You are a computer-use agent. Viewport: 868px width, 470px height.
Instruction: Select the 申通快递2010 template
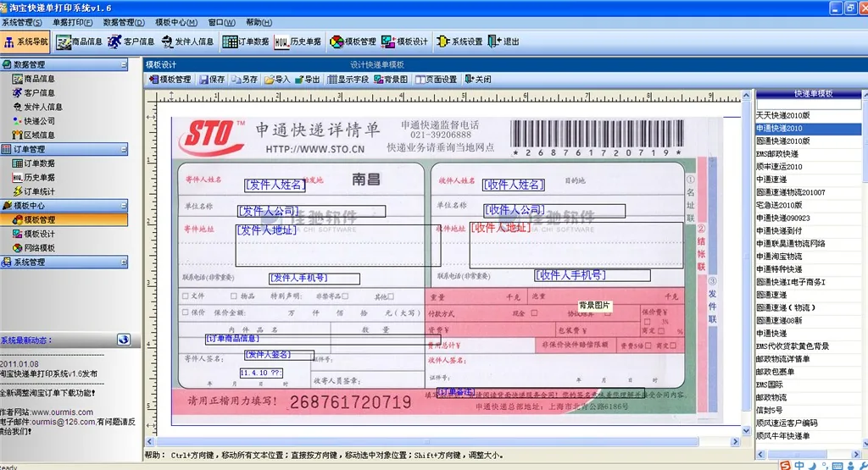pyautogui.click(x=808, y=128)
